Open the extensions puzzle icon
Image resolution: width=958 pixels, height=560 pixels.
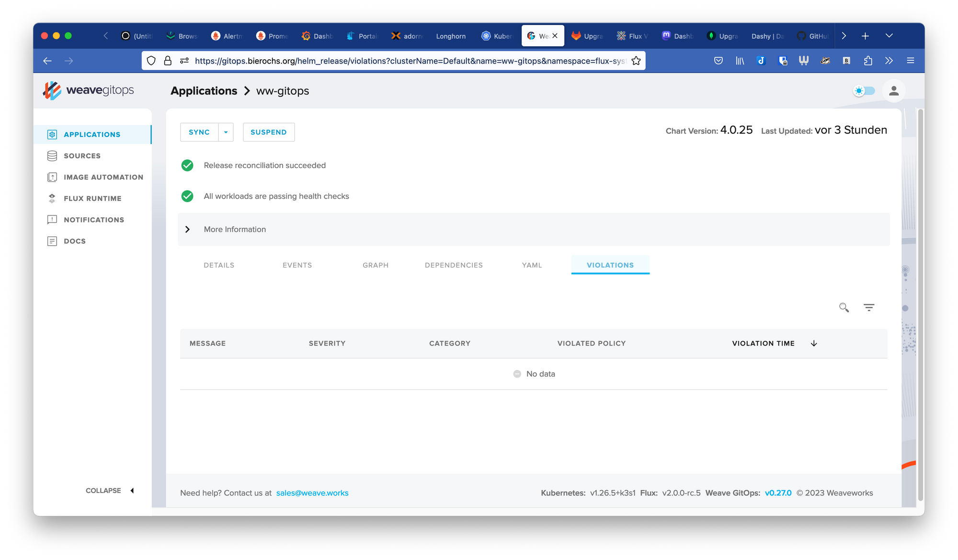click(x=868, y=61)
